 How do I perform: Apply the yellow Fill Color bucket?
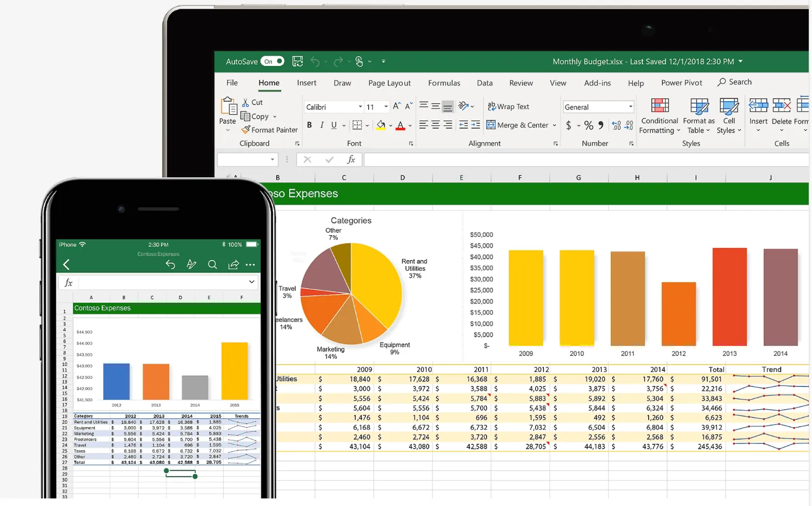381,125
